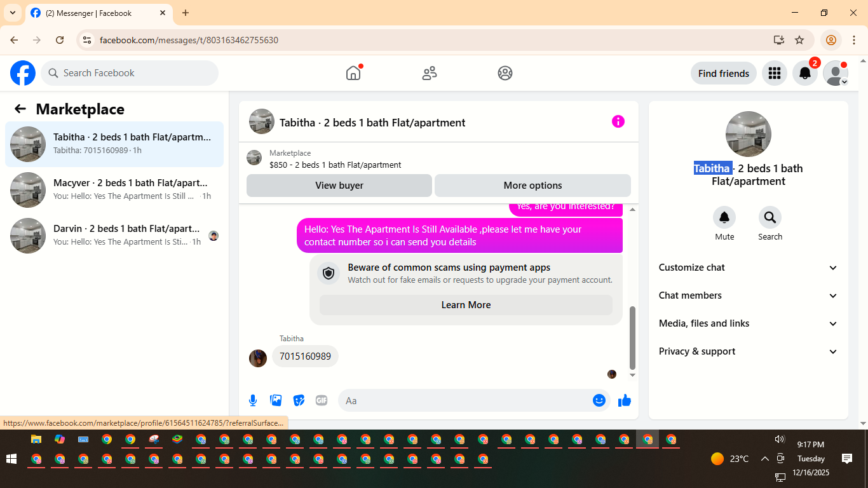Click the "Yes The Apartment Is Still Available" message
This screenshot has height=488, width=868.
click(459, 235)
